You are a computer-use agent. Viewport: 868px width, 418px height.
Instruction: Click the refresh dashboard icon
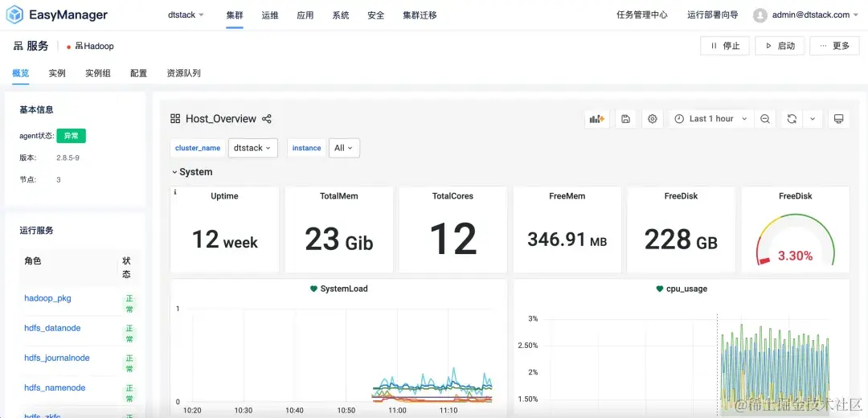coord(792,119)
